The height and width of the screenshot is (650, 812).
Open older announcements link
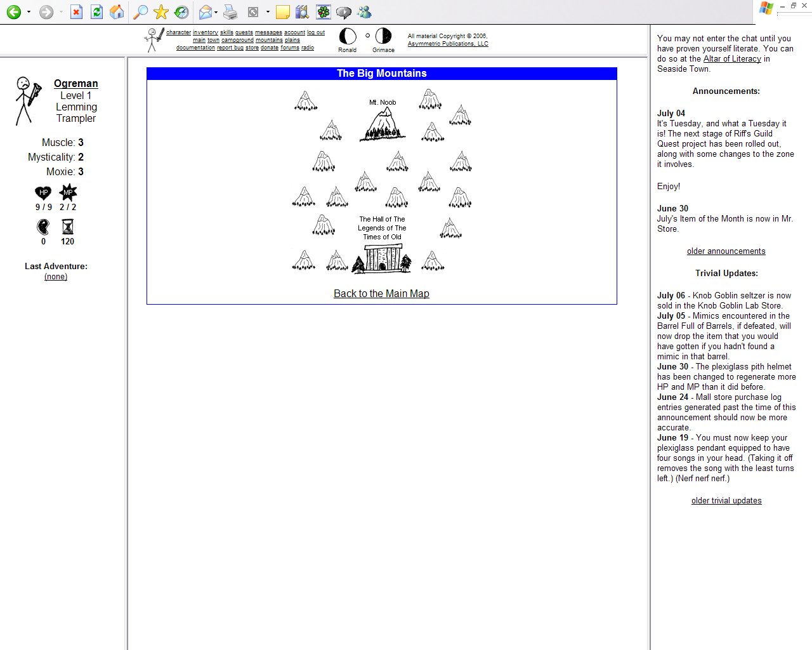pyautogui.click(x=726, y=251)
